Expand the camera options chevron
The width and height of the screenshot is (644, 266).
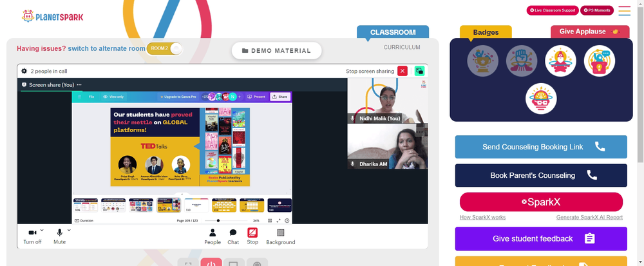tap(42, 231)
